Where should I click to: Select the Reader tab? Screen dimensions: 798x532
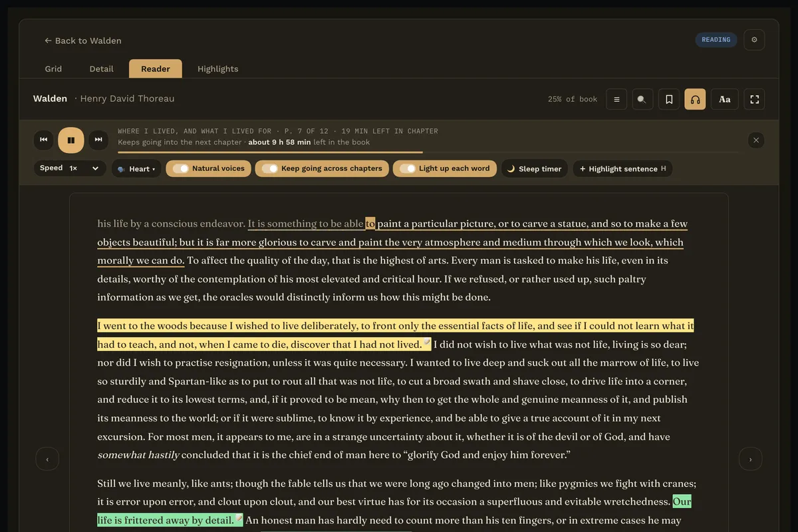click(156, 68)
